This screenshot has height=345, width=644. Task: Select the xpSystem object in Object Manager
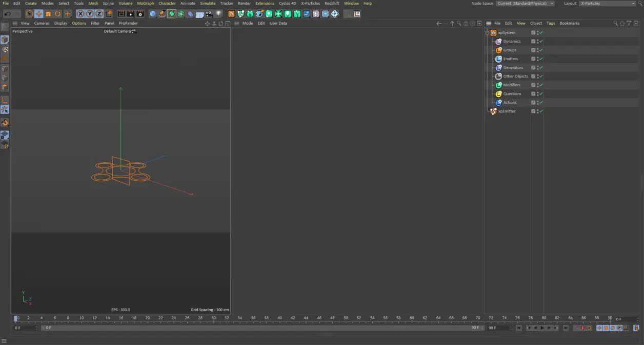[507, 32]
